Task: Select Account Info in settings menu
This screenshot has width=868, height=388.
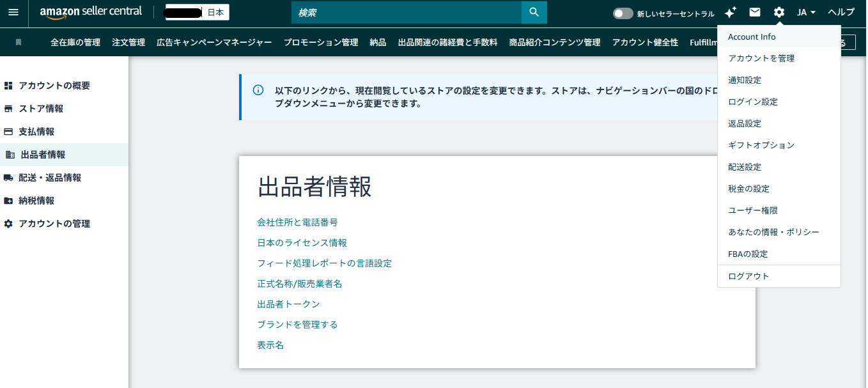Action: coord(779,36)
